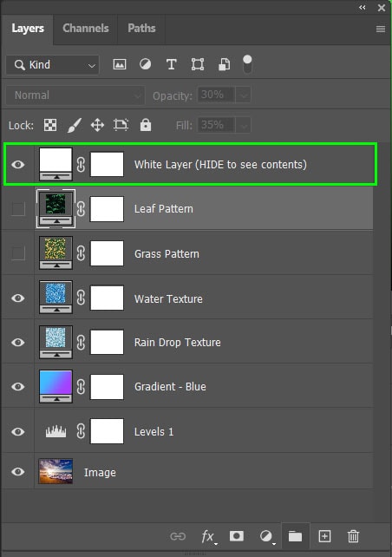Click the Fill 35% field
The height and width of the screenshot is (557, 392).
pos(216,125)
